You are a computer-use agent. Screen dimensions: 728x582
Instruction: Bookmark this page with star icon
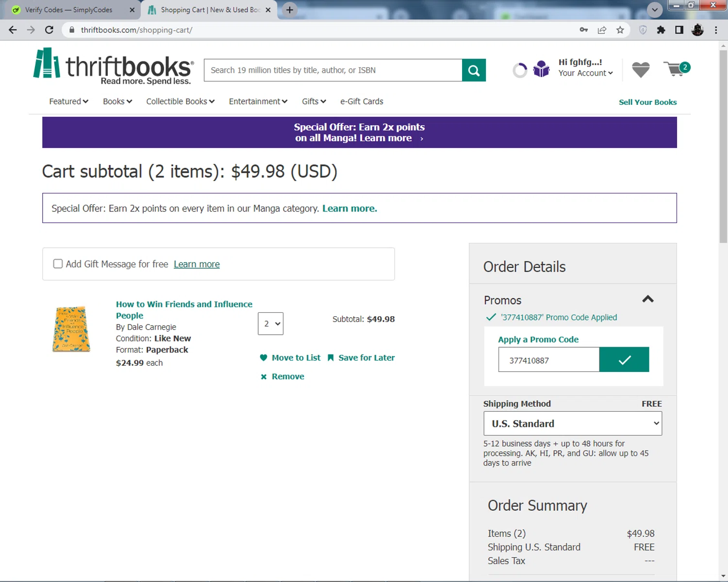pos(620,30)
